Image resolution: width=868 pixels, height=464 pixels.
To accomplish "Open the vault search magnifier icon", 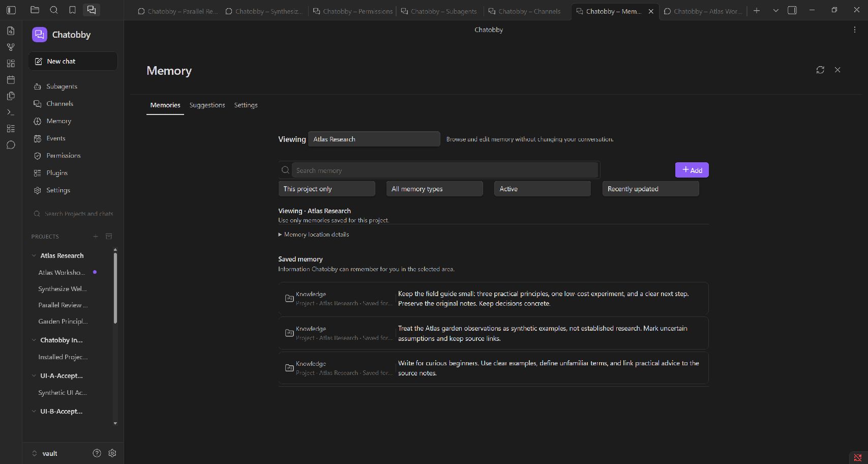I will (x=54, y=10).
